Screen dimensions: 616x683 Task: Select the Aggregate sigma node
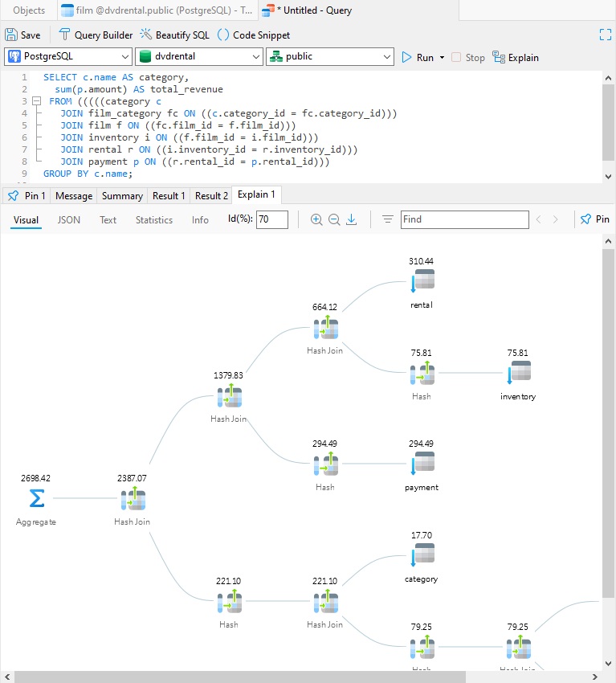[37, 498]
